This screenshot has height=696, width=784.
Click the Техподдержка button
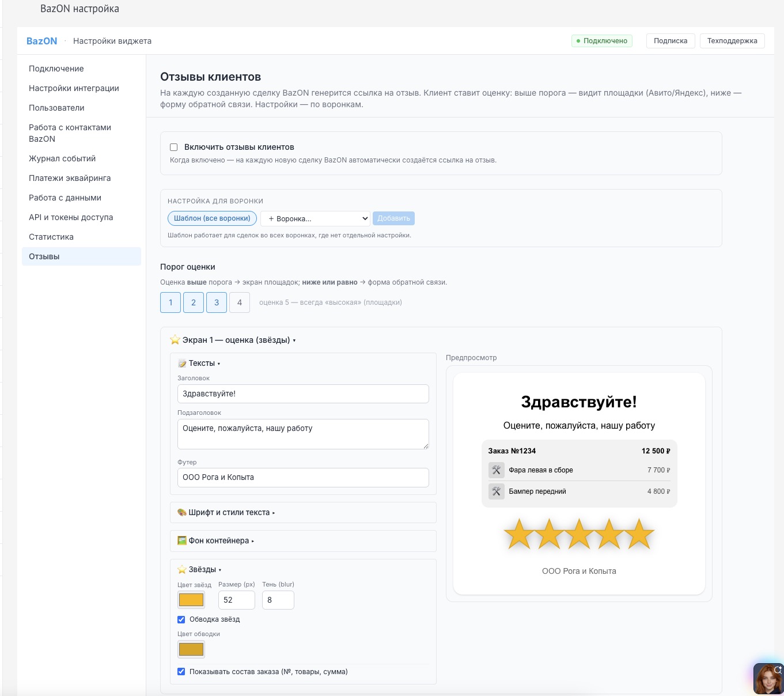(x=732, y=41)
